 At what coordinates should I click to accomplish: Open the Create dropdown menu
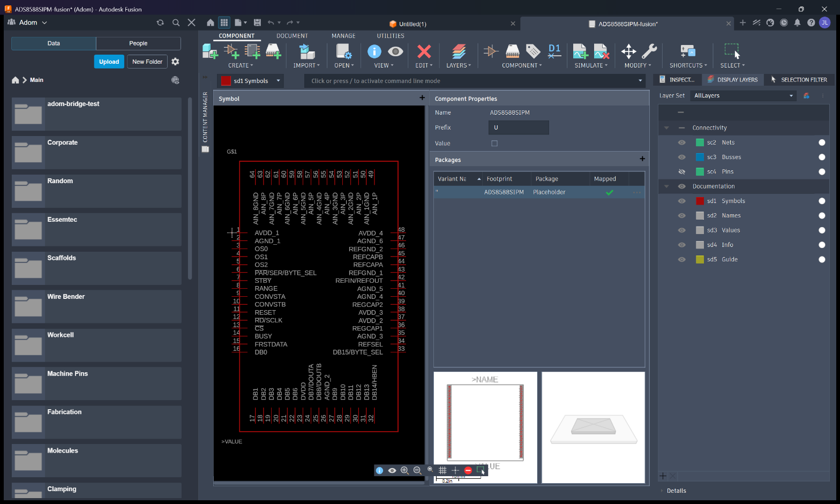(x=241, y=65)
